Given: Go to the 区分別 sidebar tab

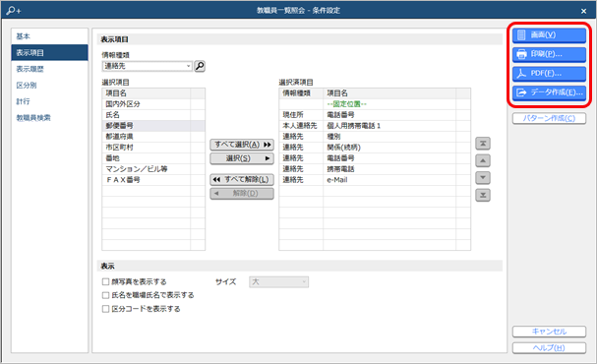Looking at the screenshot, I should pos(49,86).
